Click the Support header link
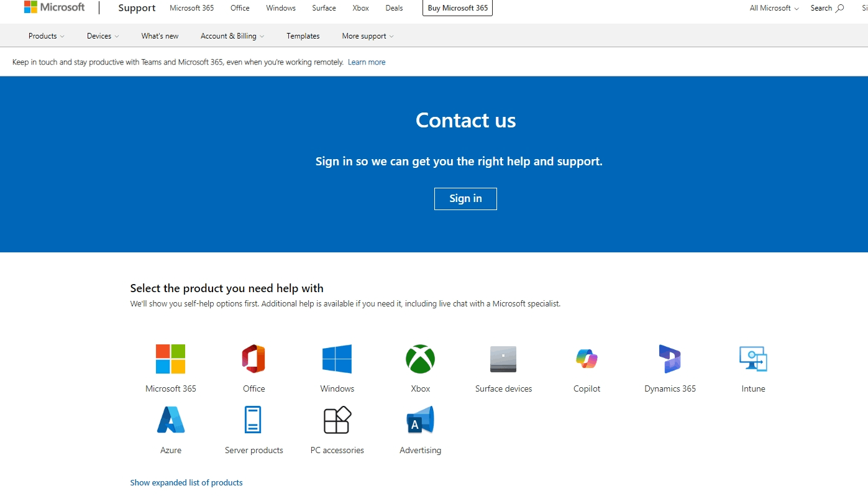868x501 pixels. click(x=137, y=8)
